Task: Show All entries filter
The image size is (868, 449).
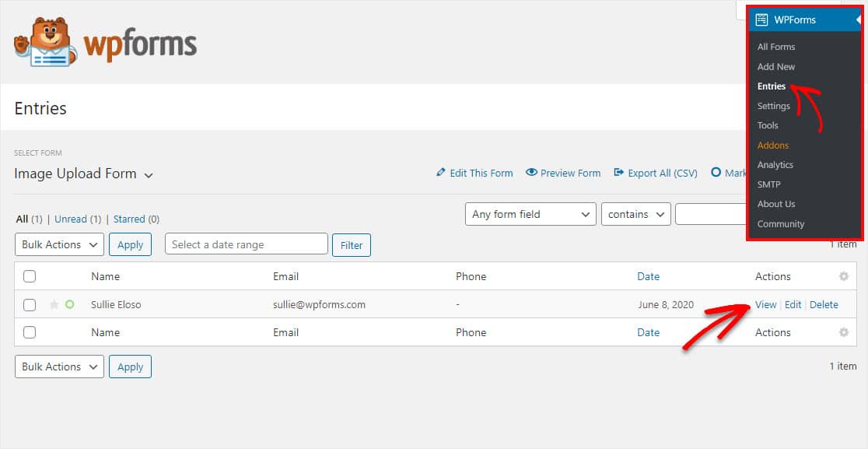Action: click(x=22, y=219)
